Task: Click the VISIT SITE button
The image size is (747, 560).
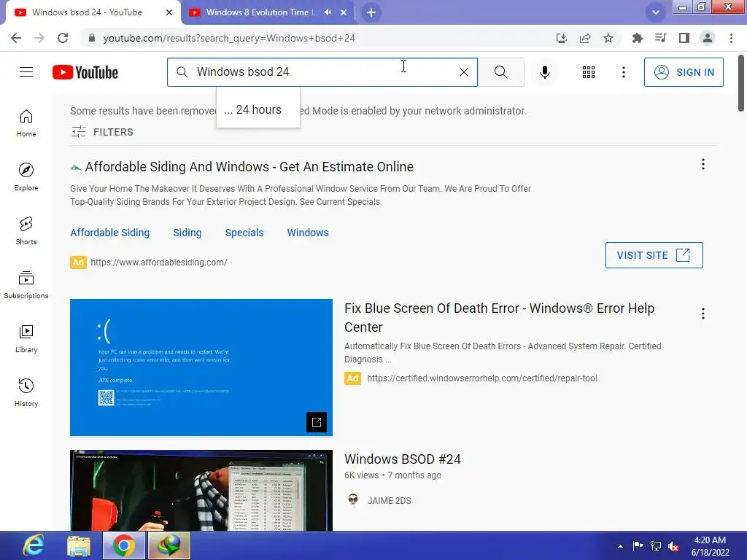Action: click(654, 255)
